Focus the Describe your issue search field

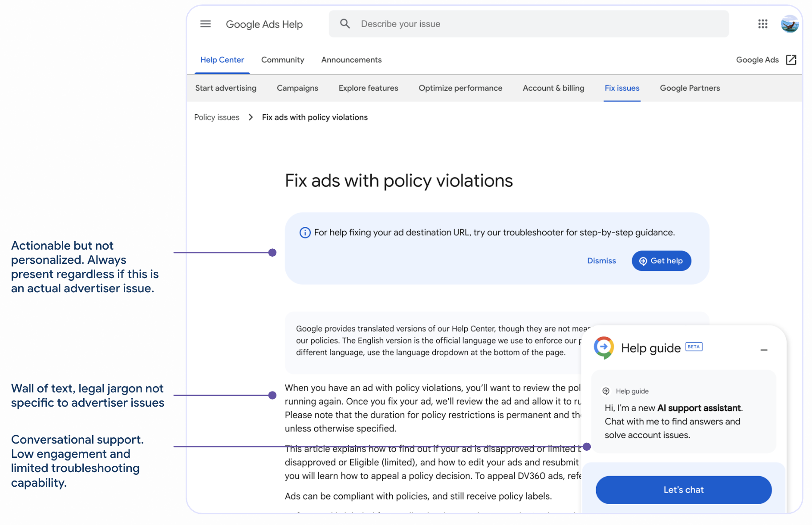pyautogui.click(x=529, y=24)
